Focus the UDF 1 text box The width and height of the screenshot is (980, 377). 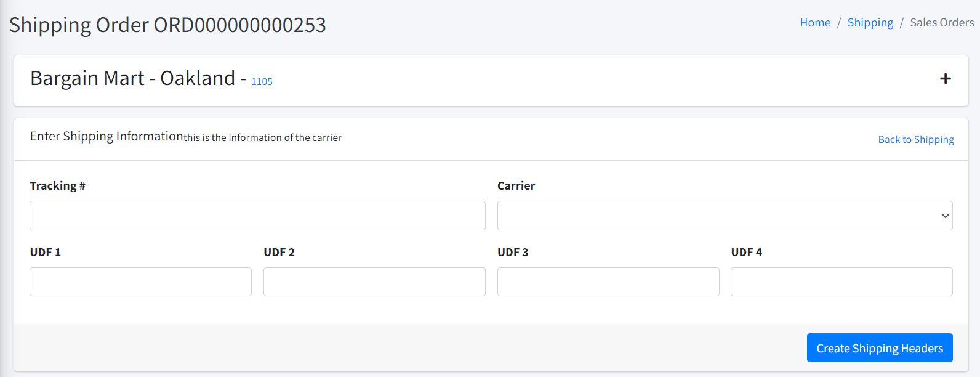140,282
